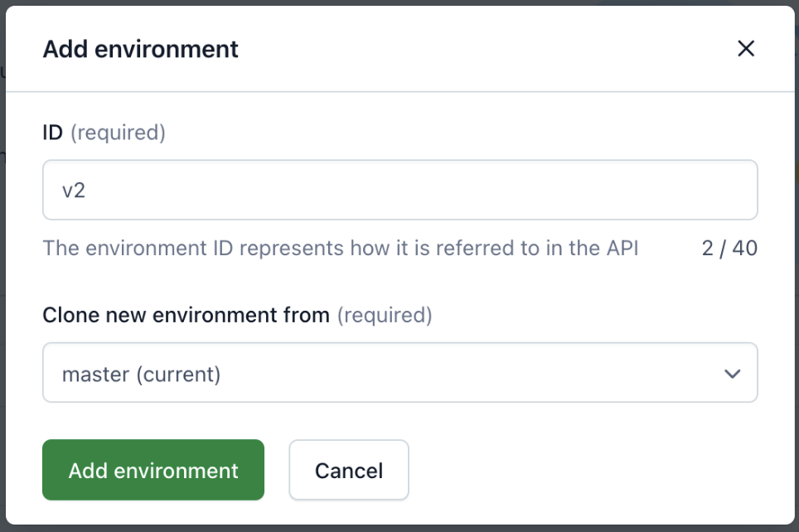The image size is (799, 532).
Task: Click blank space inside ID field after 'v2'
Action: point(414,191)
